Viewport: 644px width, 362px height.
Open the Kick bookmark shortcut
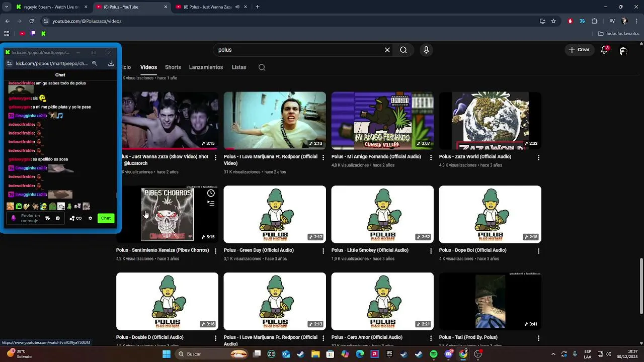point(43,34)
